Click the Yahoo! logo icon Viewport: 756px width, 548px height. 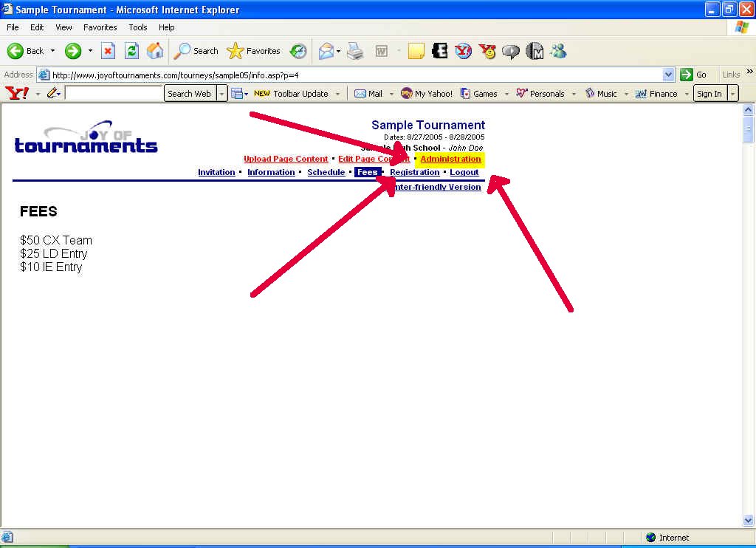16,93
